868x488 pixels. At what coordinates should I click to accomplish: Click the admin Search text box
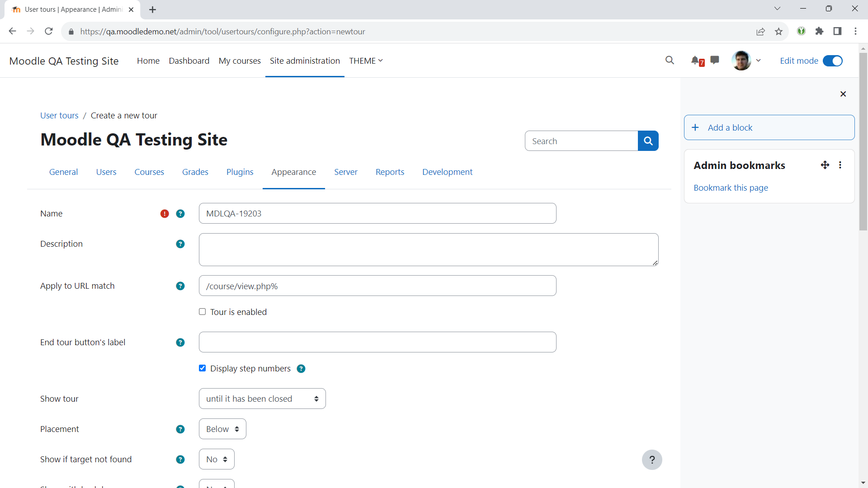[581, 141]
